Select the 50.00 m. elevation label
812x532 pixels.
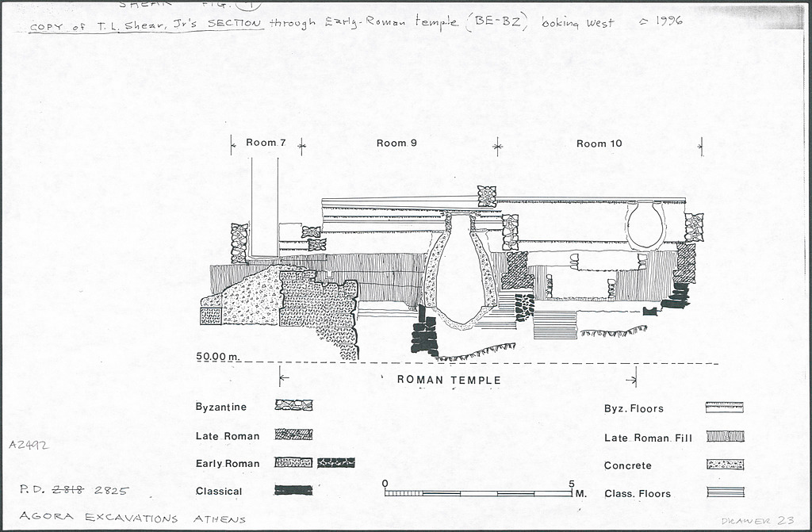(x=218, y=357)
